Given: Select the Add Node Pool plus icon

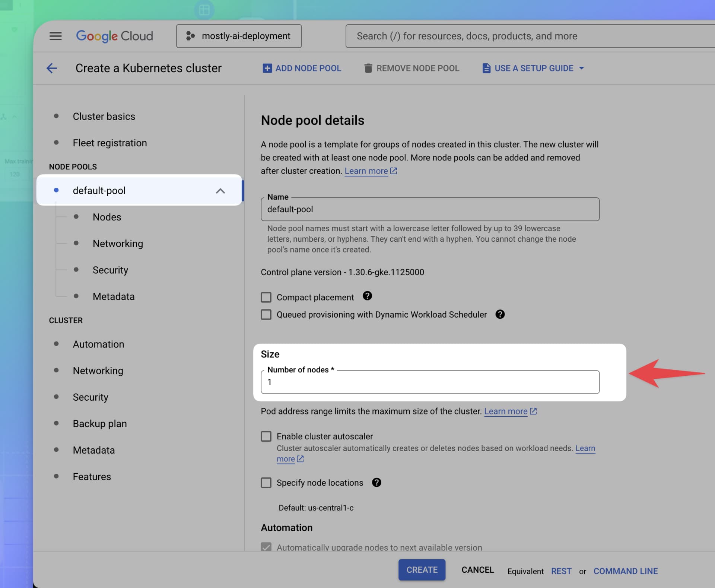Looking at the screenshot, I should pos(267,68).
